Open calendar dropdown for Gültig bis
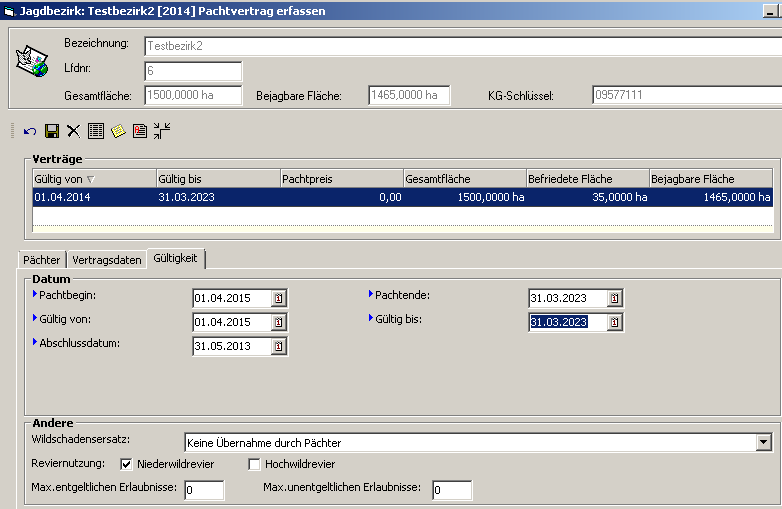This screenshot has width=782, height=509. click(615, 322)
